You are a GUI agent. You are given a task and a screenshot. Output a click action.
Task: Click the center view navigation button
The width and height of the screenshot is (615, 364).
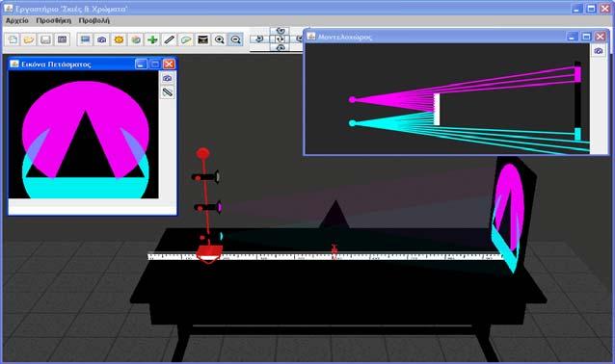(x=281, y=39)
